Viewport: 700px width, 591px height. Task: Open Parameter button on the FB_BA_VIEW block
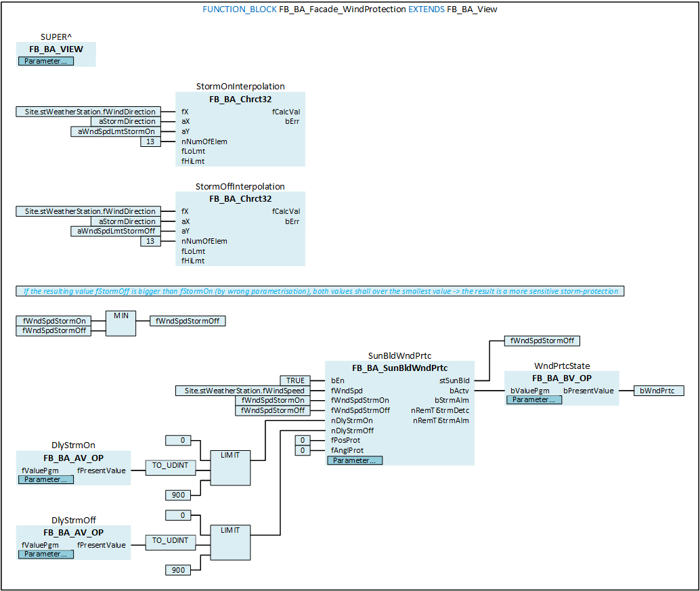pyautogui.click(x=46, y=61)
